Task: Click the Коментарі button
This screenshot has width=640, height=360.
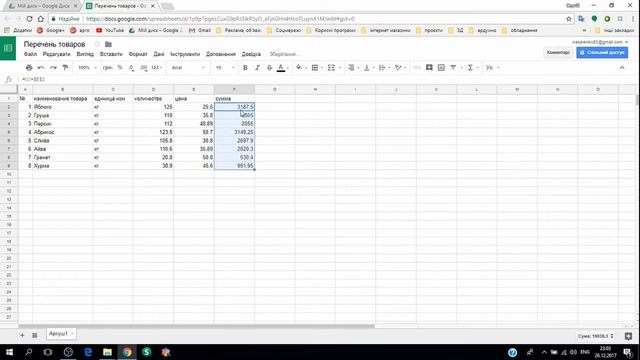Action: (558, 53)
